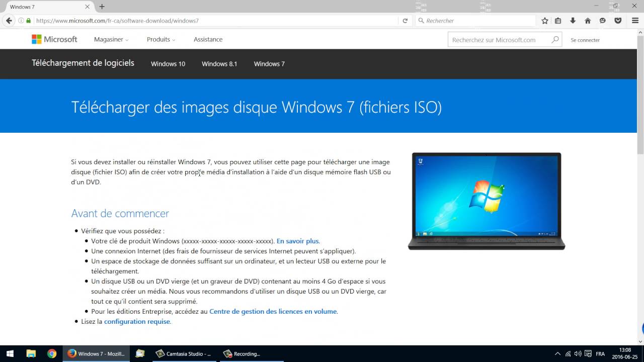The width and height of the screenshot is (644, 362).
Task: Open Windows Start menu
Action: coord(10,353)
